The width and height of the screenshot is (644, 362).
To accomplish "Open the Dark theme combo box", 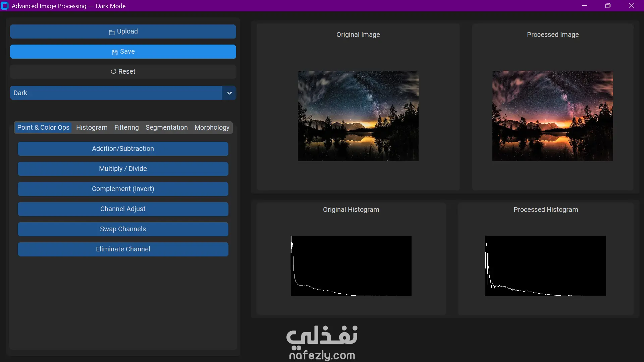I will (x=116, y=93).
